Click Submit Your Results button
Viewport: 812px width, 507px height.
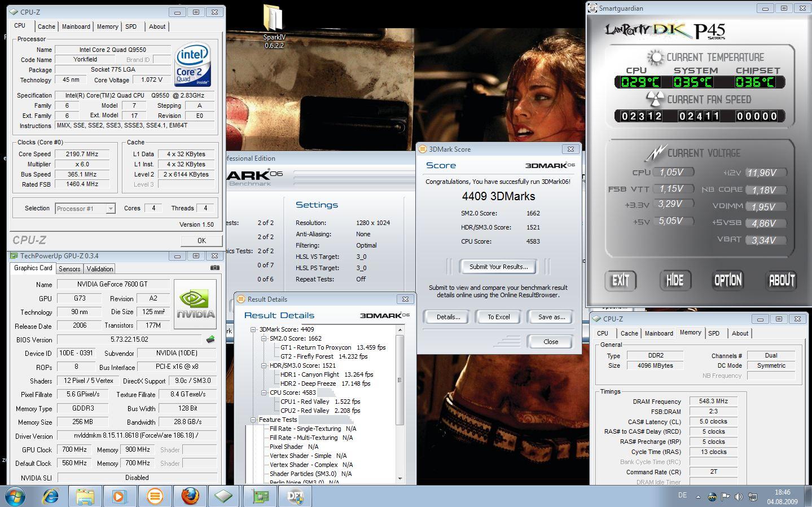click(498, 267)
